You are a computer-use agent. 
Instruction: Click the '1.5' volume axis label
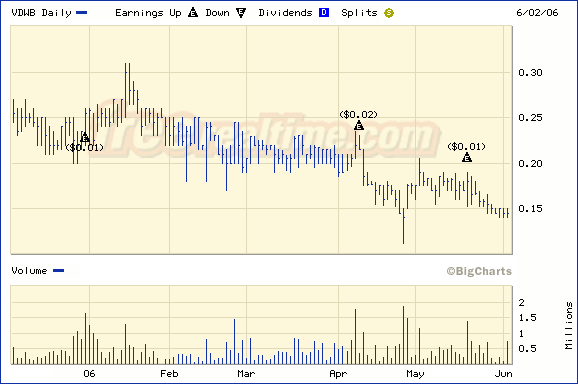[x=527, y=318]
